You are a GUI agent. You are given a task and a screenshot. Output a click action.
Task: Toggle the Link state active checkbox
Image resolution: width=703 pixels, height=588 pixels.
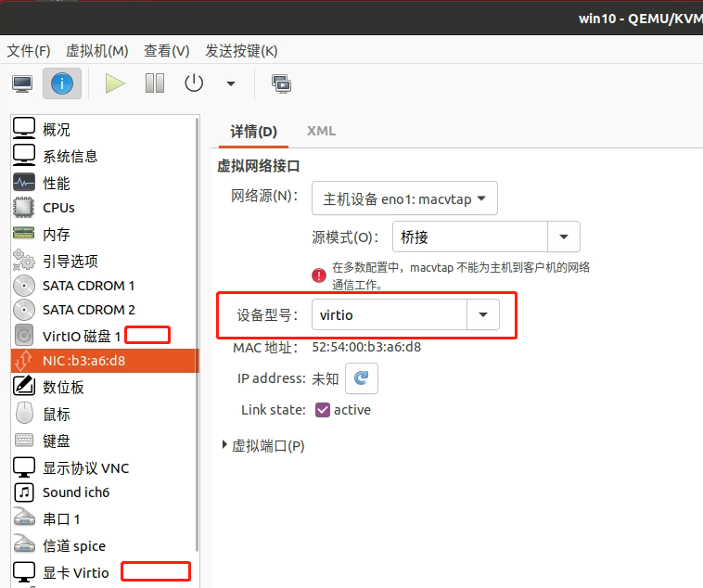(323, 410)
